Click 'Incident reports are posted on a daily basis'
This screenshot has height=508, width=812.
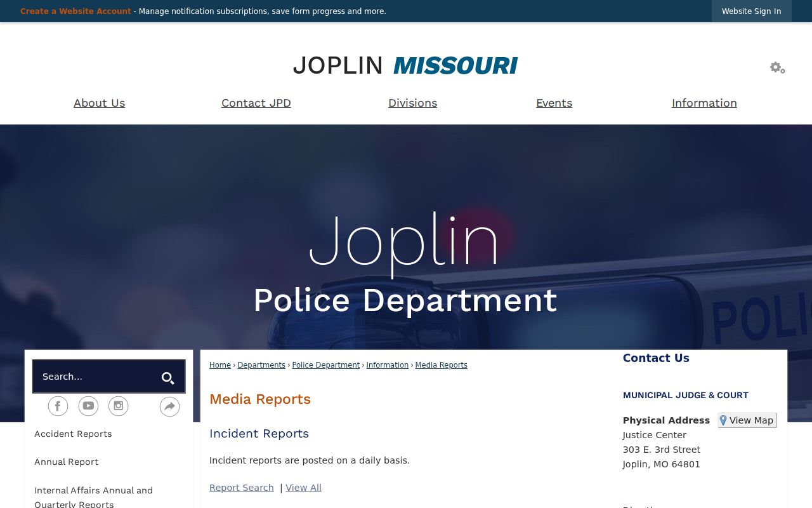click(310, 460)
